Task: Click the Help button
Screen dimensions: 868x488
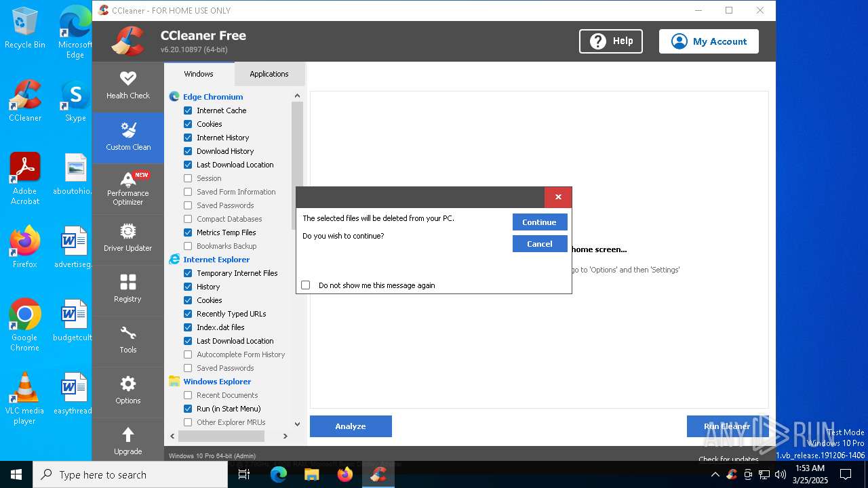Action: [x=611, y=41]
